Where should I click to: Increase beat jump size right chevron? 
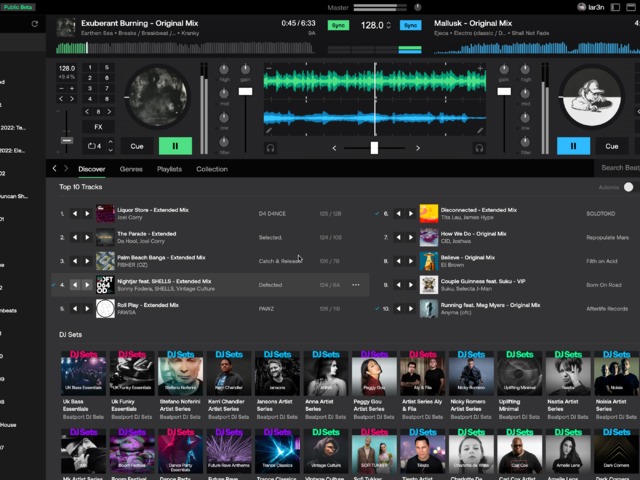click(109, 111)
